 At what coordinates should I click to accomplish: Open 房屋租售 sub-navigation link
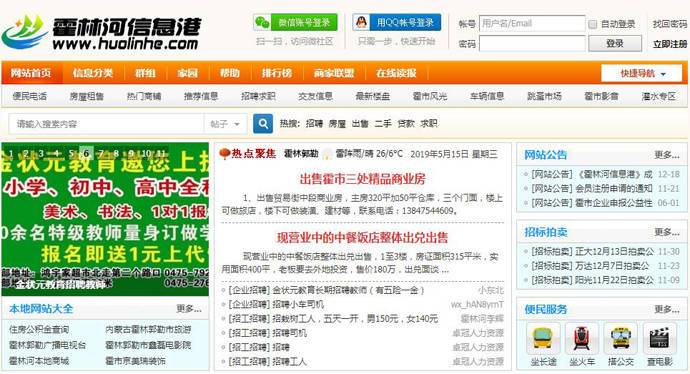(x=87, y=96)
